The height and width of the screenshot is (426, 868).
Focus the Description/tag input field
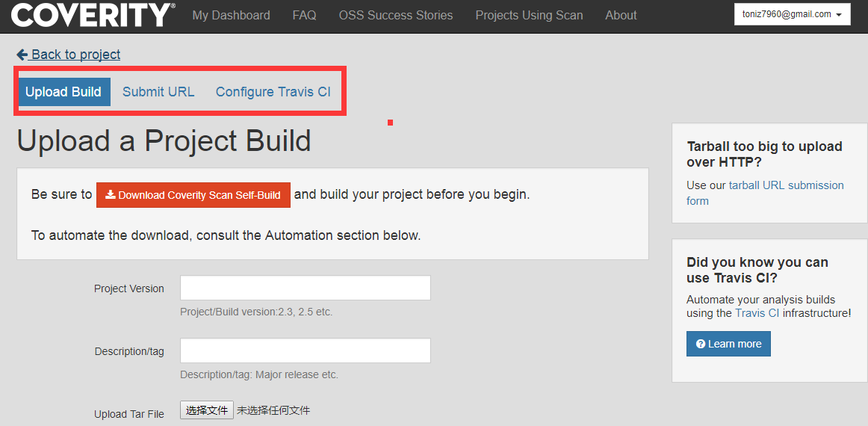coord(305,351)
